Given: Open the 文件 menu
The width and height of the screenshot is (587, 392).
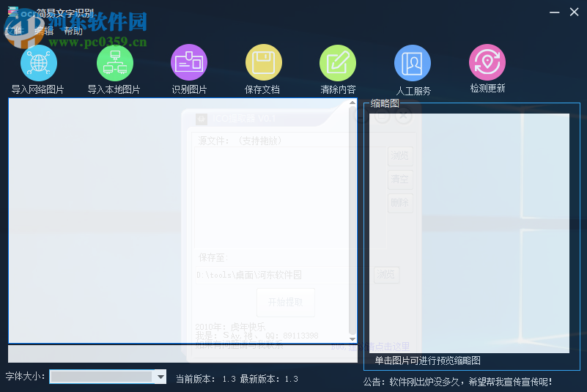Looking at the screenshot, I should (14, 31).
